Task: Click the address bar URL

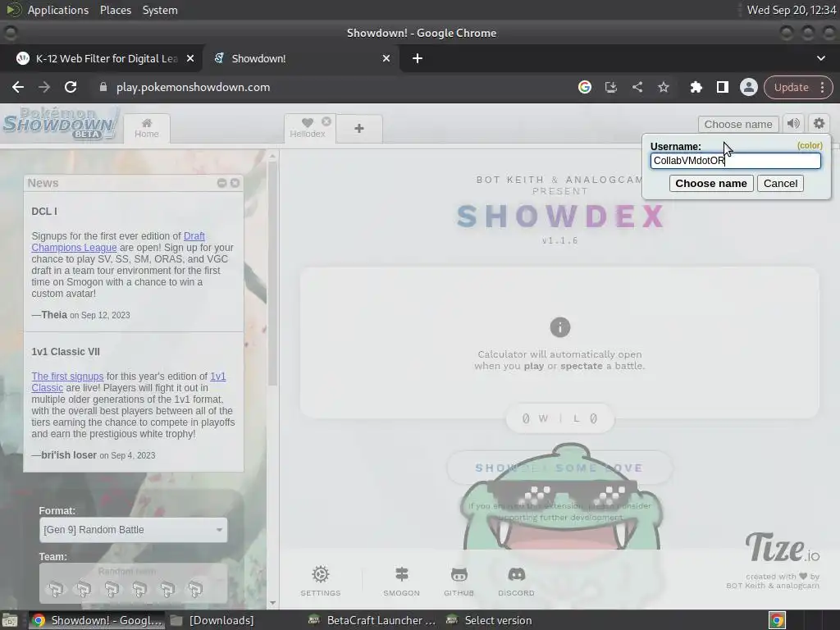Action: [x=193, y=87]
